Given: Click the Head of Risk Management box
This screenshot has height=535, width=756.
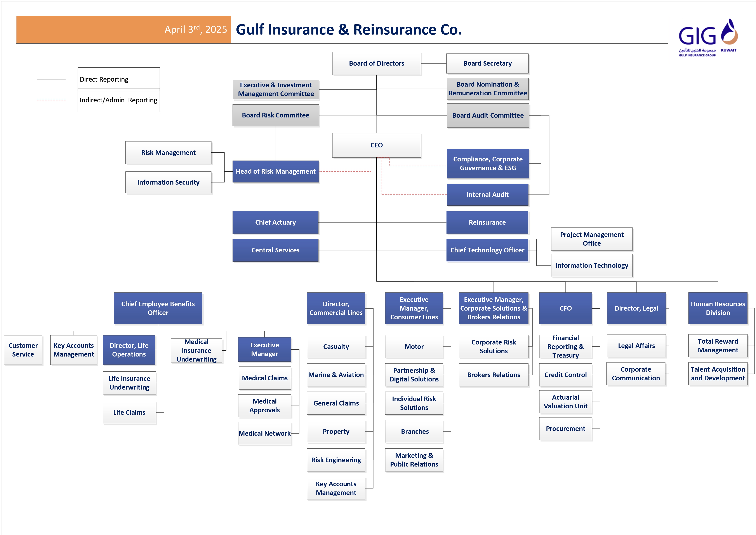Looking at the screenshot, I should click(276, 171).
